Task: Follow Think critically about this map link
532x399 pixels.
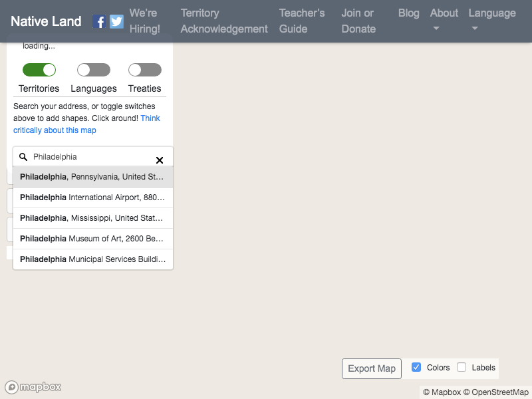Action: pos(86,124)
